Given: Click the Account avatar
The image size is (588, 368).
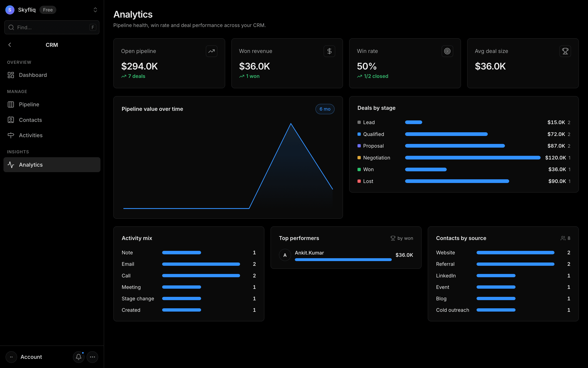Looking at the screenshot, I should [x=11, y=357].
